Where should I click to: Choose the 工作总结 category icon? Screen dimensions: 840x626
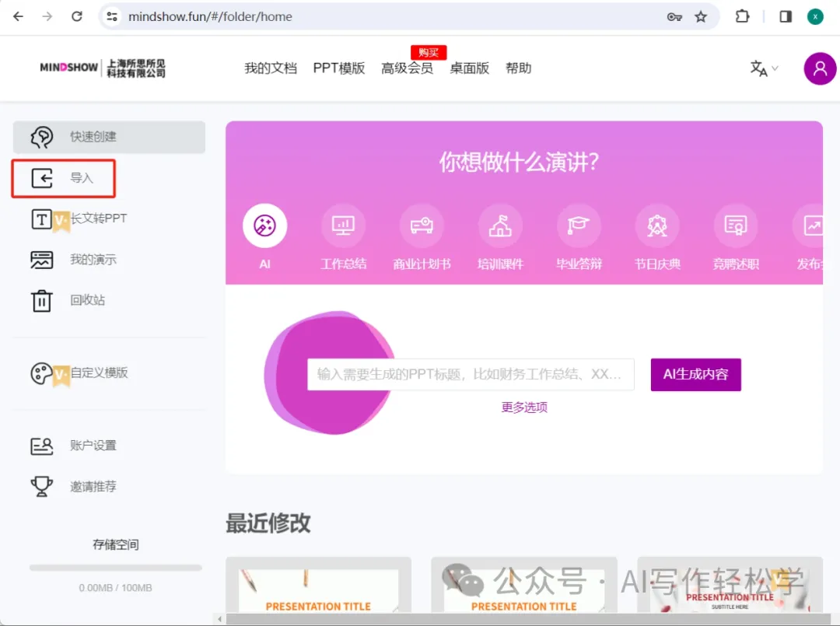point(343,226)
